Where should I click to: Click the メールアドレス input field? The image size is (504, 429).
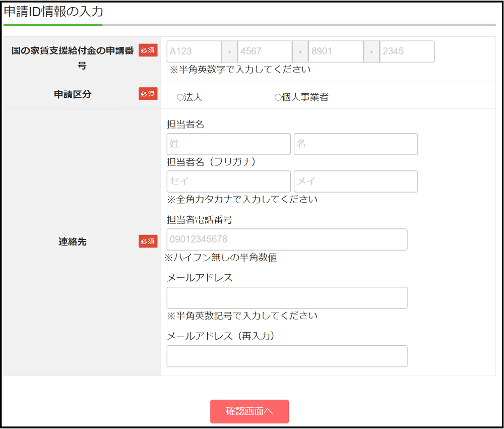(287, 298)
